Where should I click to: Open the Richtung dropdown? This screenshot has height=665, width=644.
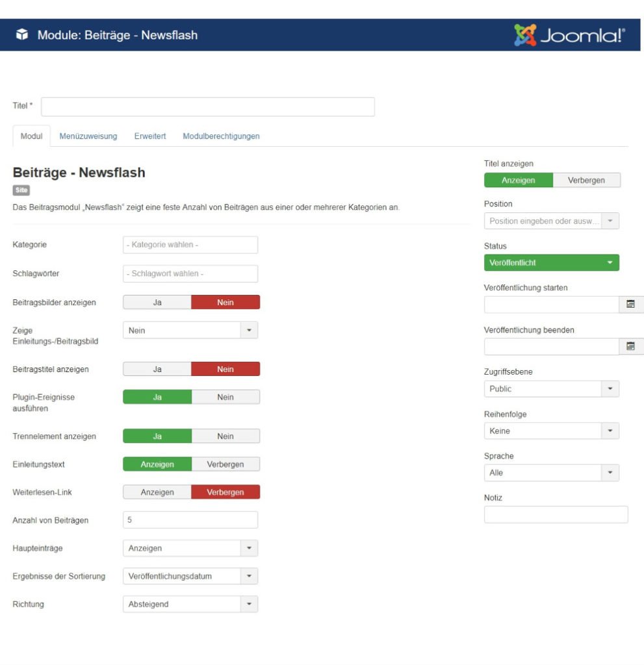190,604
